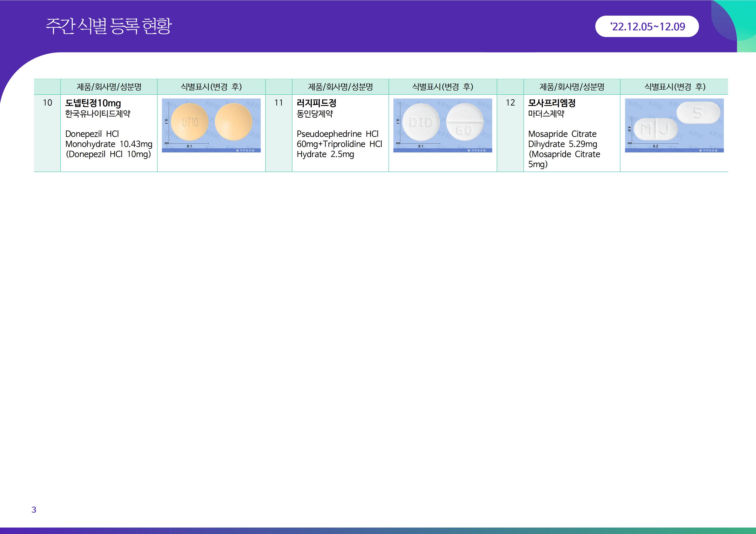756x534 pixels.
Task: Click the white DID imprinted tablet
Action: [x=421, y=122]
